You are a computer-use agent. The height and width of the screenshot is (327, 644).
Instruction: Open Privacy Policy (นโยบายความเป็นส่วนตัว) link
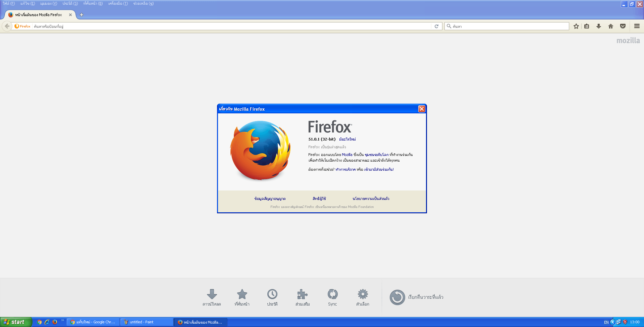pyautogui.click(x=371, y=199)
